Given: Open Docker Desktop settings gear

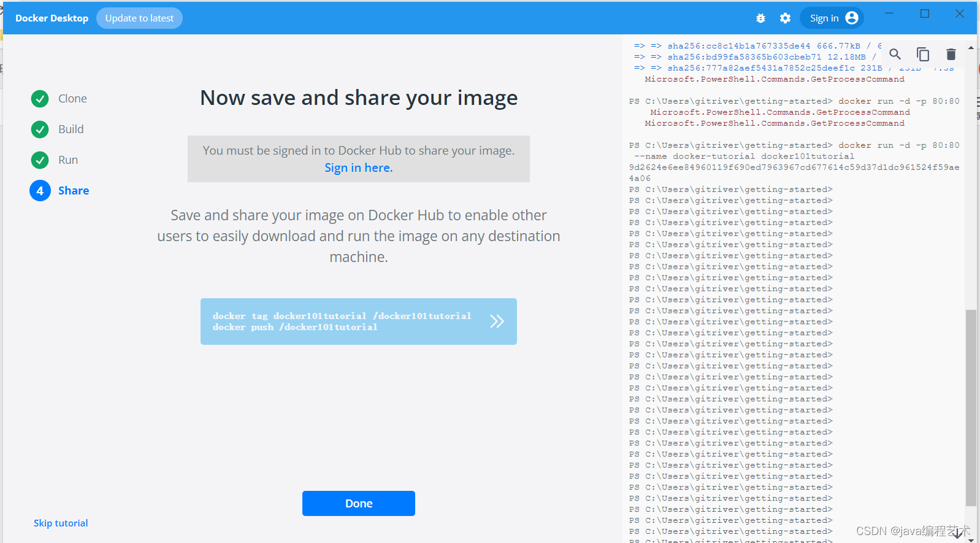Looking at the screenshot, I should point(785,18).
